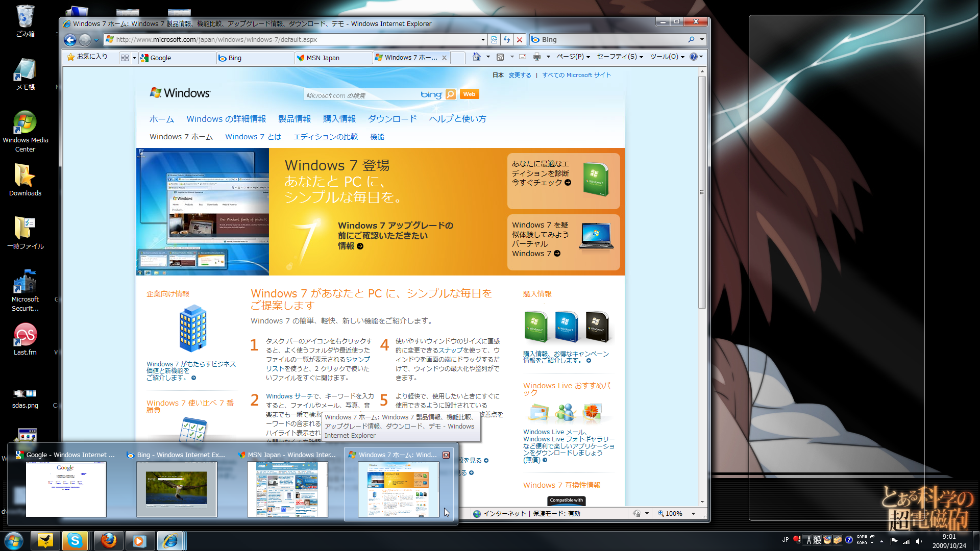Viewport: 980px width, 551px height.
Task: Click the orange Web button
Action: [x=469, y=94]
